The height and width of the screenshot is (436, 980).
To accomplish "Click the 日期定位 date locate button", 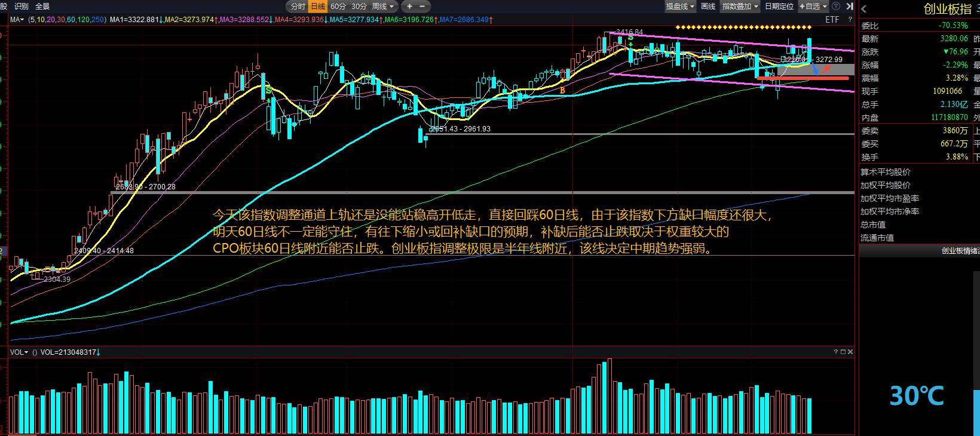I will (779, 7).
